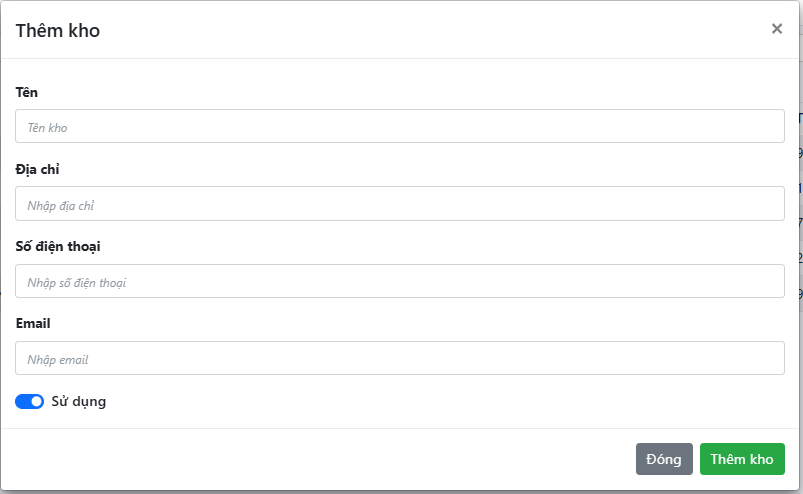
Task: Click the Tên field label
Action: pyautogui.click(x=27, y=92)
